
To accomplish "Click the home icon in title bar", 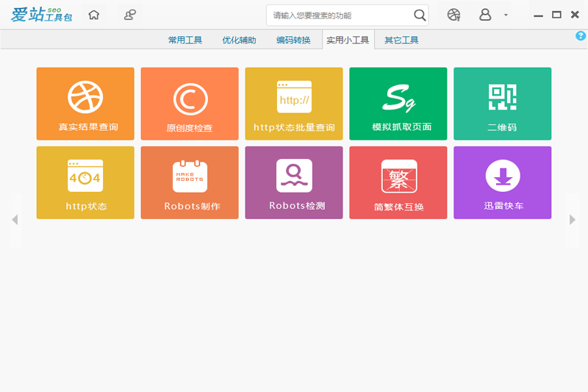I will [93, 15].
